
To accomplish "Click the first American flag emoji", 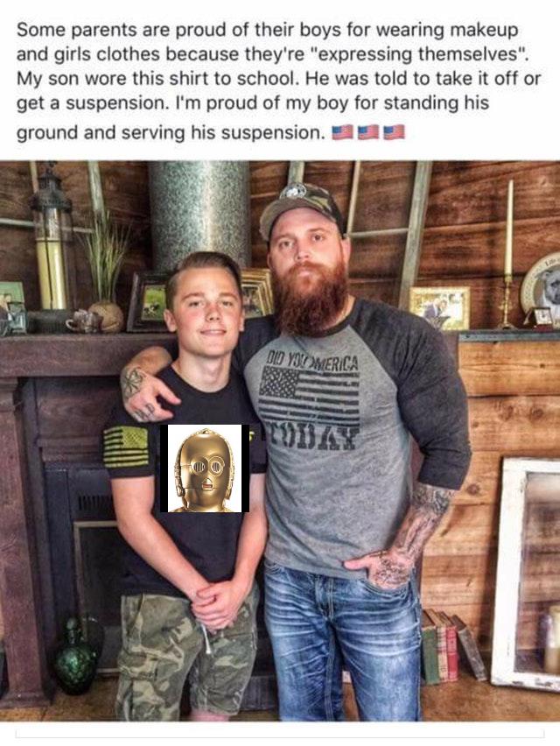I will point(343,132).
